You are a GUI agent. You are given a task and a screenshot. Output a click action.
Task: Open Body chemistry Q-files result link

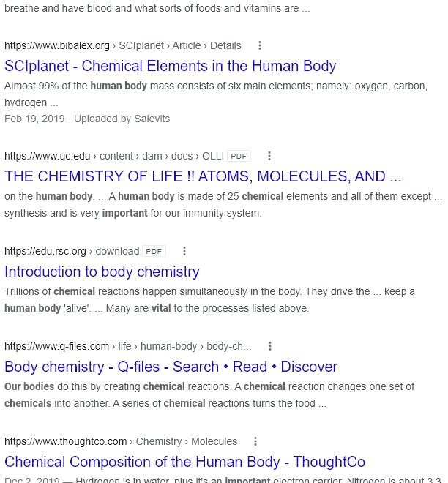point(171,367)
